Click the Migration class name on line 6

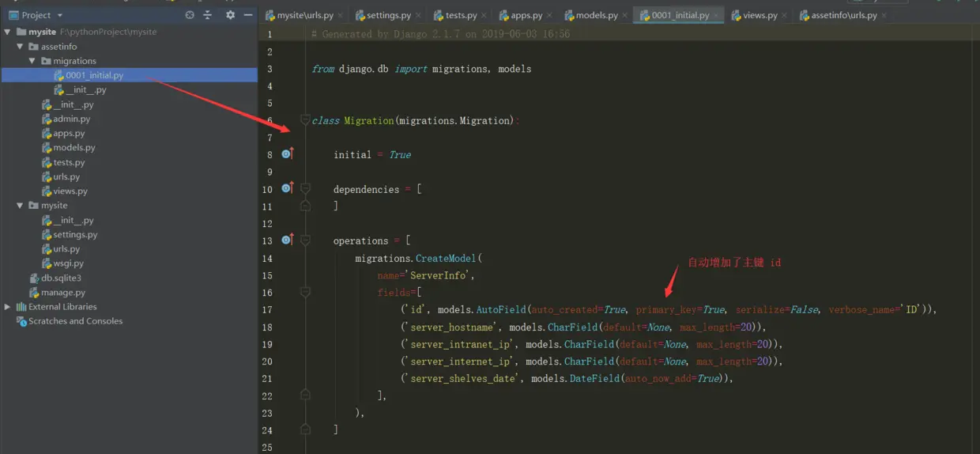[368, 121]
